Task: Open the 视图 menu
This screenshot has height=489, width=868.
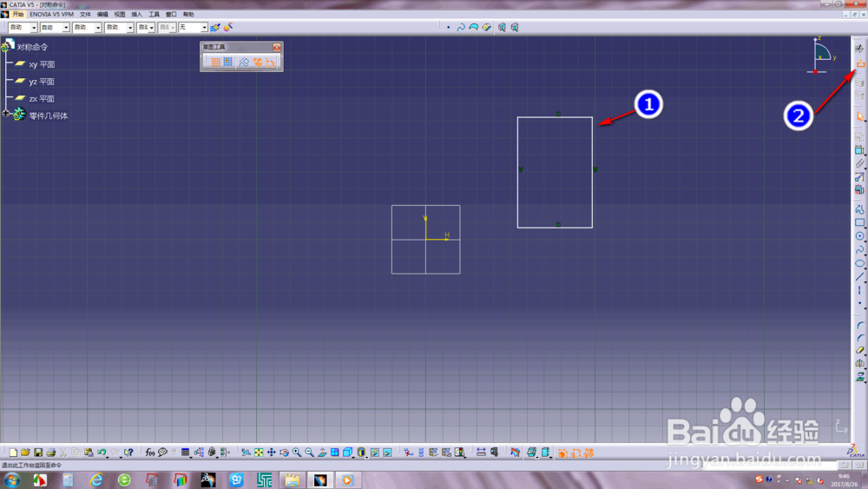Action: pos(120,15)
